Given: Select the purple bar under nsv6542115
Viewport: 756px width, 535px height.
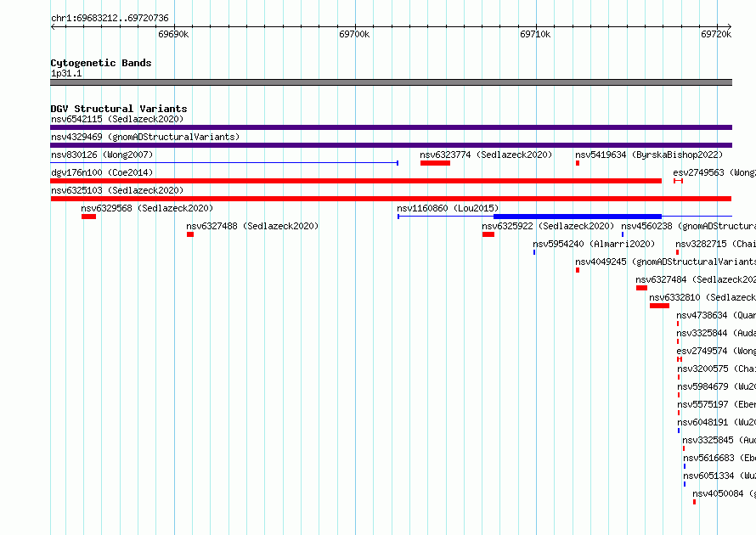Looking at the screenshot, I should click(x=391, y=127).
